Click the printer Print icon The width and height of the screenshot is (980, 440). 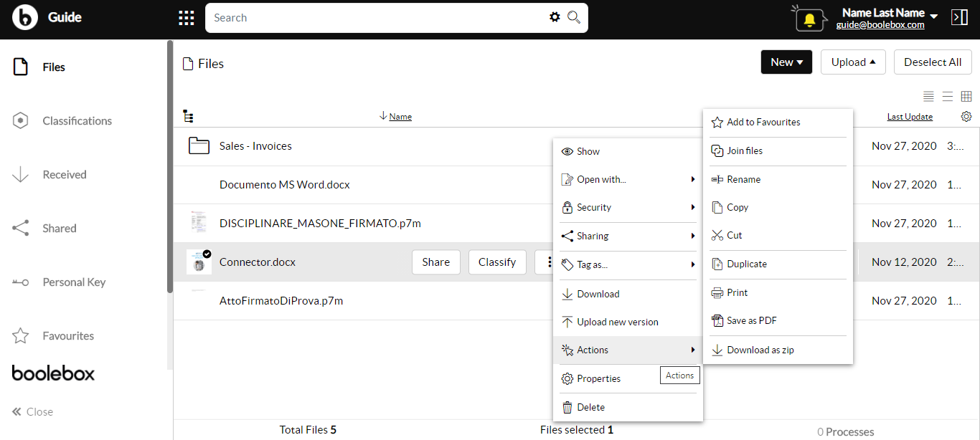(x=717, y=292)
